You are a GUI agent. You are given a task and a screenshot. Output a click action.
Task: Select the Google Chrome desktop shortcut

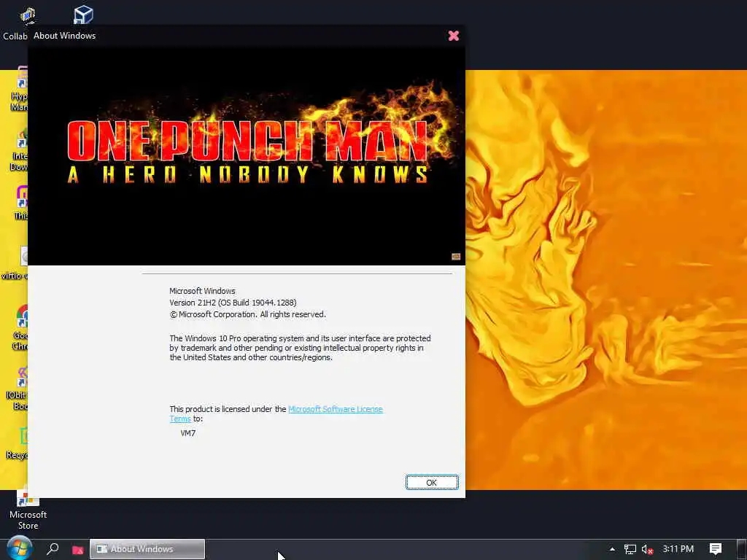(x=21, y=327)
